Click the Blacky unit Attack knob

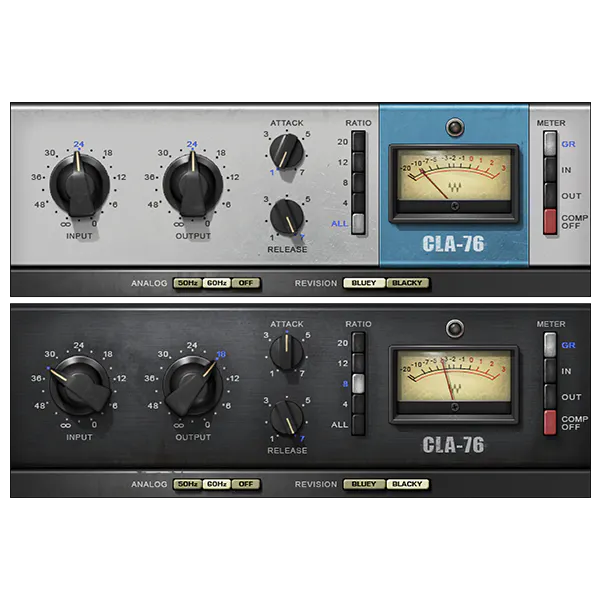click(287, 352)
